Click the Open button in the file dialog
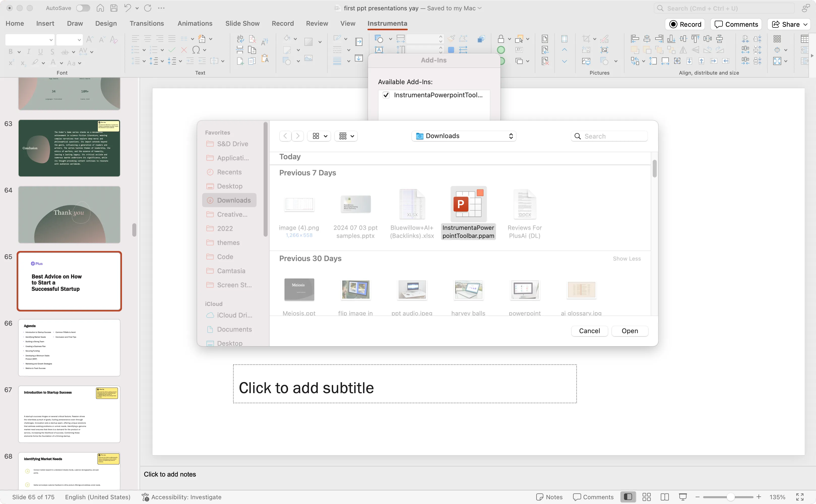This screenshot has height=504, width=816. tap(629, 331)
